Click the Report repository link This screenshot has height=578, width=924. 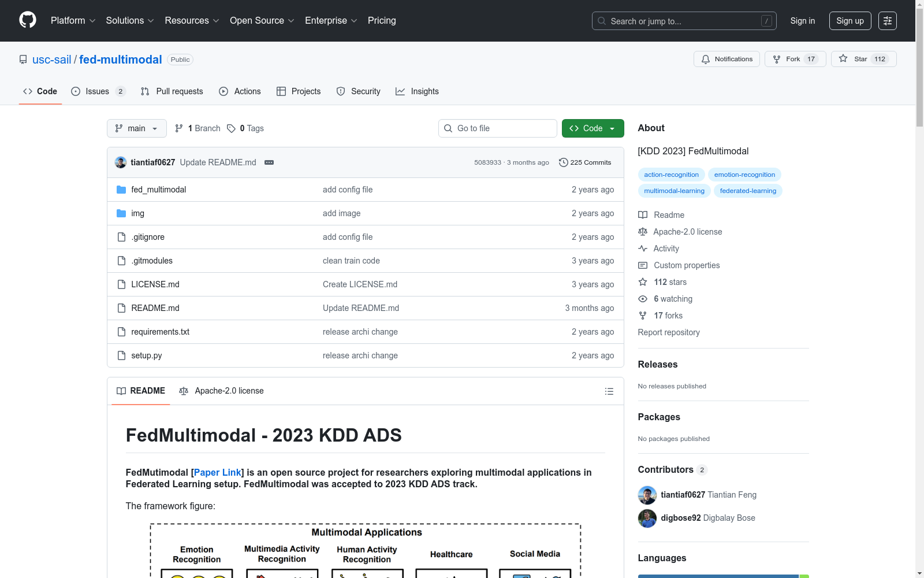coord(669,332)
